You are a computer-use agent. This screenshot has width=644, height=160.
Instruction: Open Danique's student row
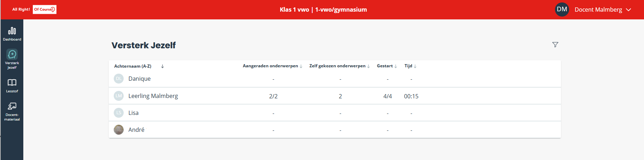pyautogui.click(x=335, y=79)
